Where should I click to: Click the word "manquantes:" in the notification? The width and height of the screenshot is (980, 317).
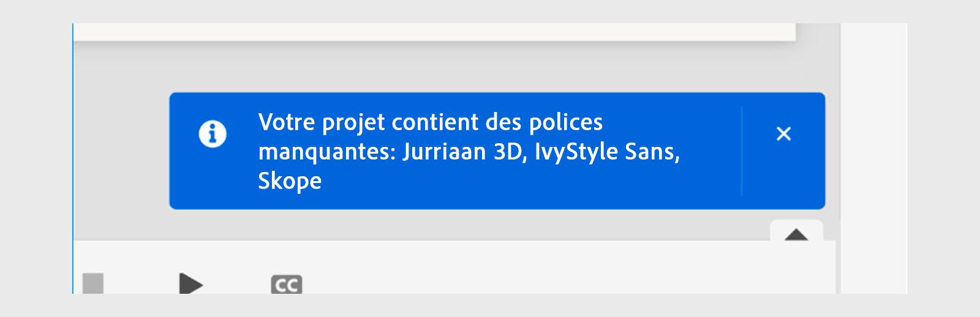tap(326, 152)
